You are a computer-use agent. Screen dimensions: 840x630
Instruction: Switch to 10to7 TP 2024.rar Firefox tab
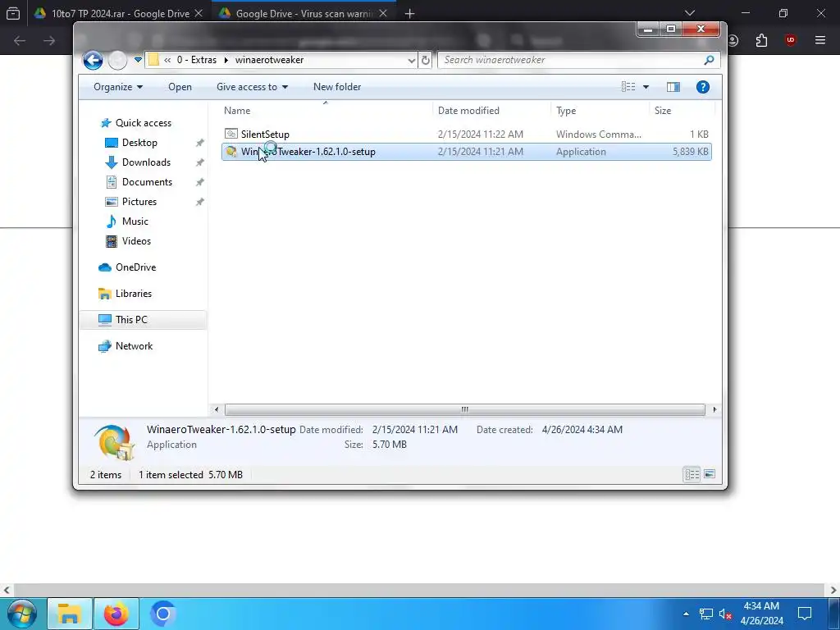120,13
